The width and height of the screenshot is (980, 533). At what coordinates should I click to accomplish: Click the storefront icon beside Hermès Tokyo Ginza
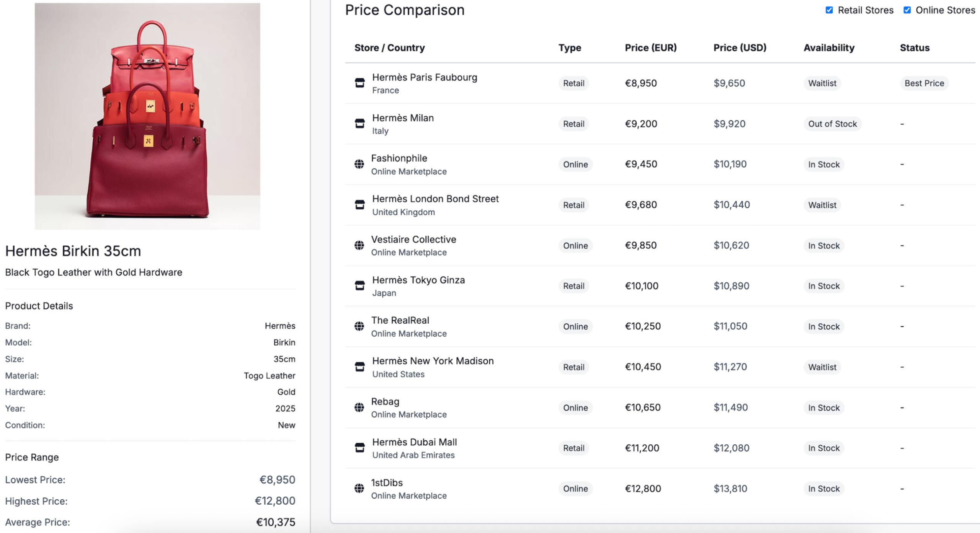pos(359,286)
